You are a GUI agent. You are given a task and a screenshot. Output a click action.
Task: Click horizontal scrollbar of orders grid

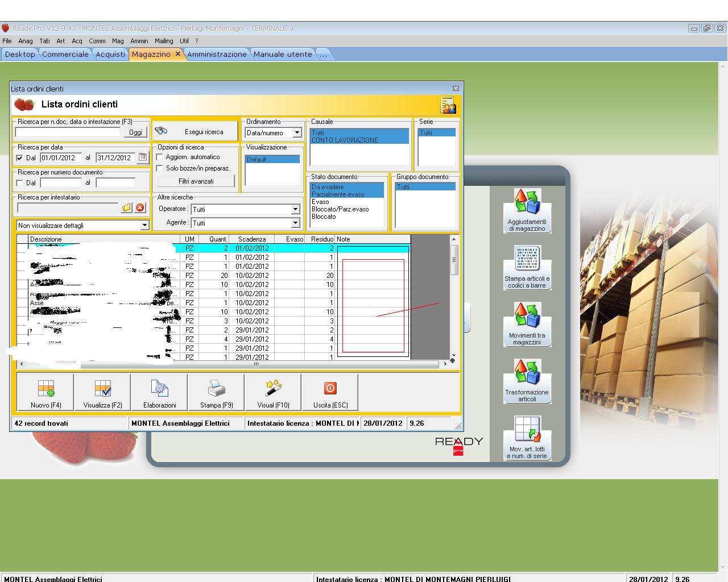click(x=234, y=364)
